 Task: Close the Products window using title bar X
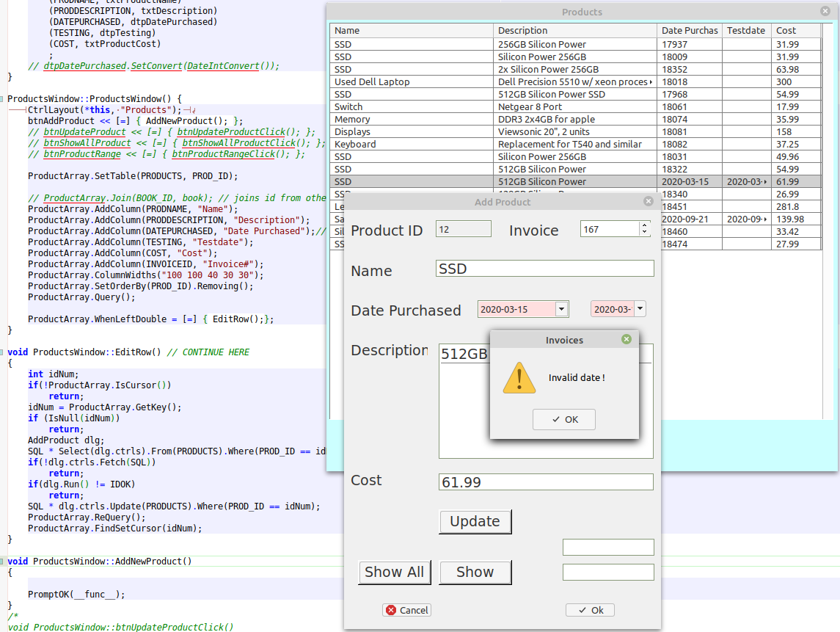pos(825,11)
